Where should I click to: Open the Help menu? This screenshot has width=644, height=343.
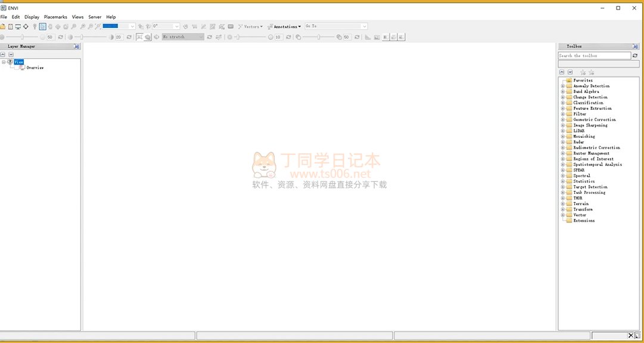click(x=111, y=17)
